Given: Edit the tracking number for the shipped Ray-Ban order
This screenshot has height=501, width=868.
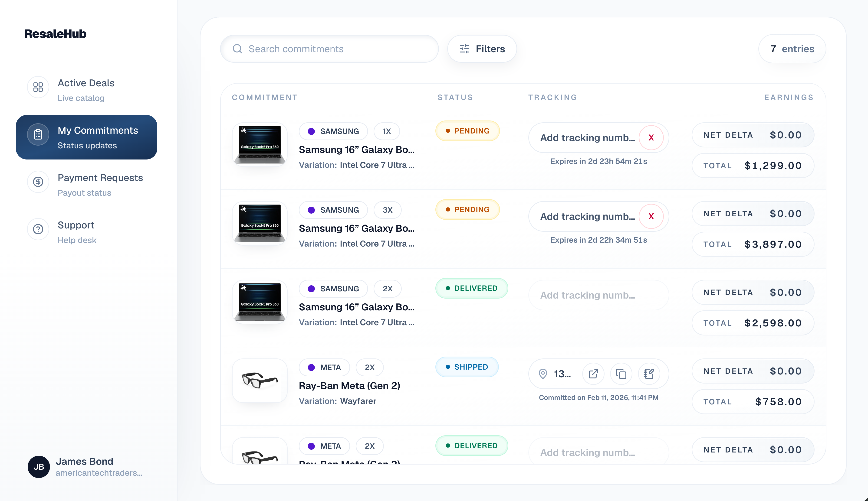Looking at the screenshot, I should point(649,374).
